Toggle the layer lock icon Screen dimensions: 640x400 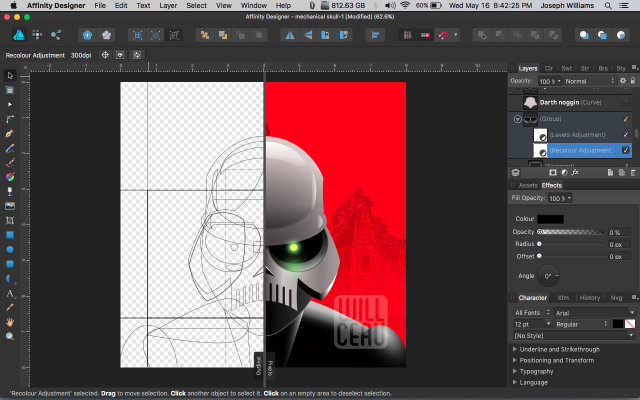633,81
